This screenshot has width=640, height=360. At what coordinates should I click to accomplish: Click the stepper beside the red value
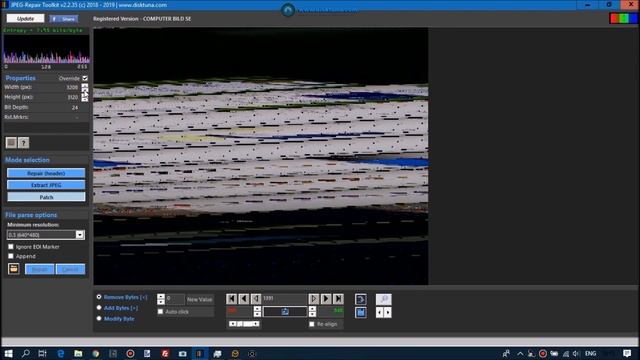257,311
